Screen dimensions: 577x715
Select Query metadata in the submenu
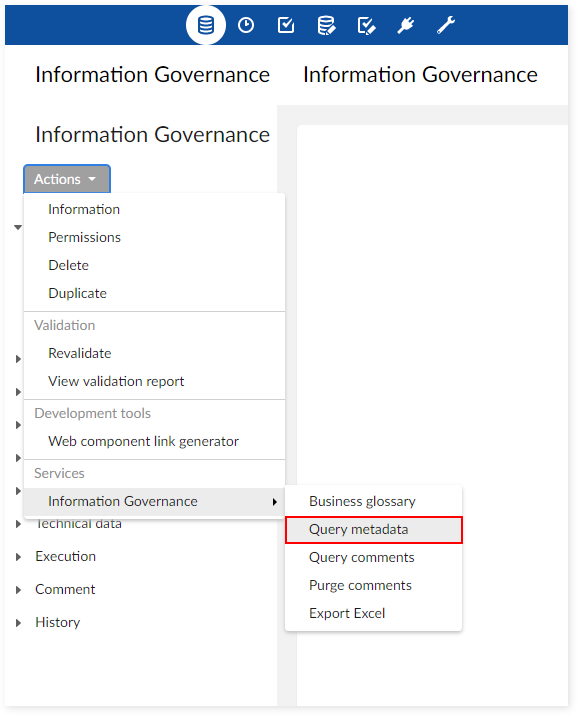374,530
